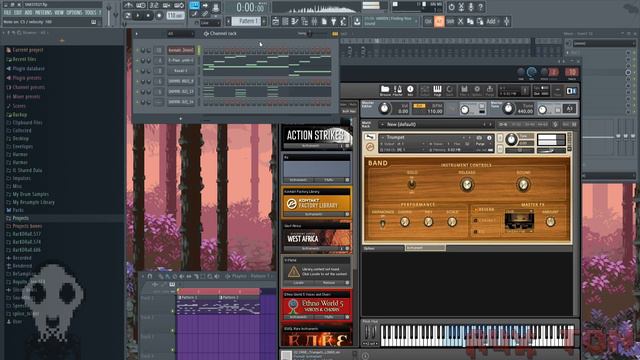This screenshot has width=640, height=360.
Task: Open Kontakt's Output section icon
Action: tap(425, 90)
